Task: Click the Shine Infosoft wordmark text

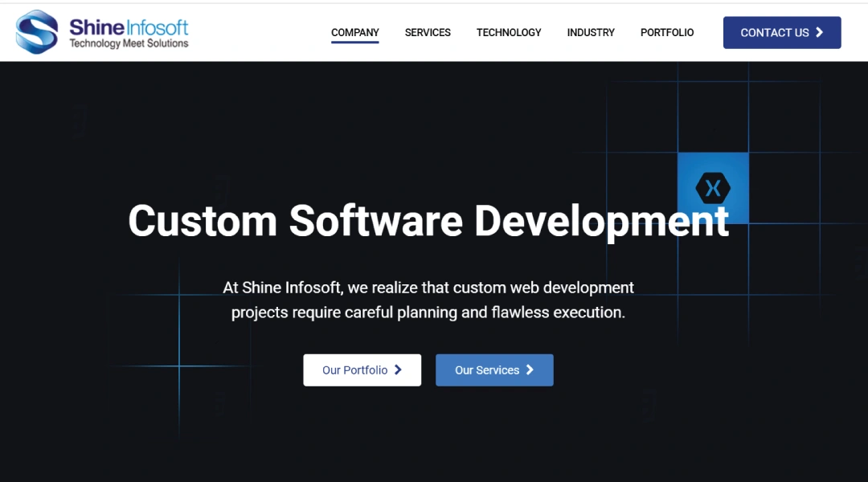Action: point(129,27)
